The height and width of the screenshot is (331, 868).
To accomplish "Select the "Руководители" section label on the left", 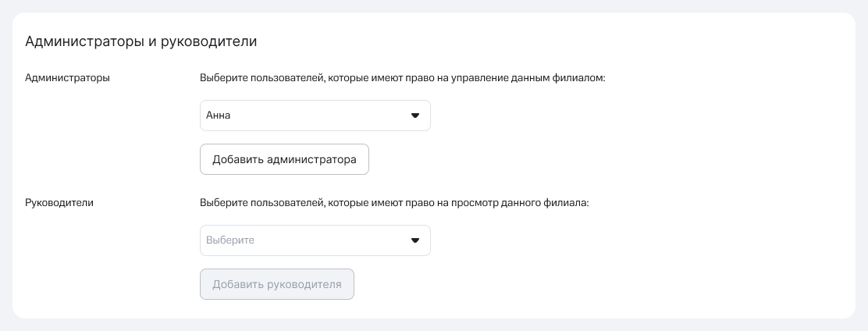I will (59, 203).
